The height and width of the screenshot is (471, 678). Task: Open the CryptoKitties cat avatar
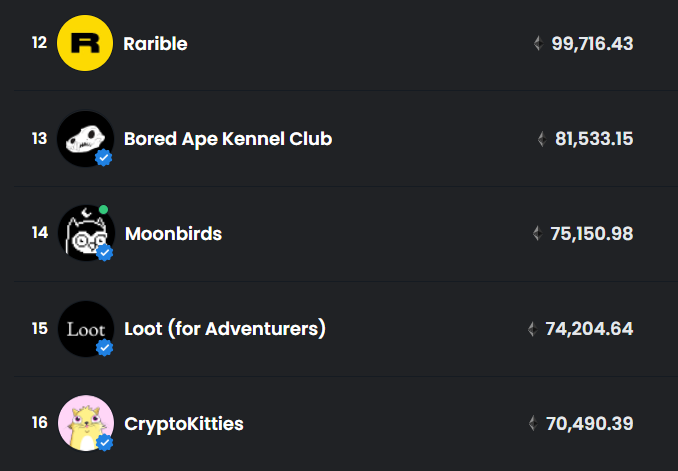pos(85,423)
